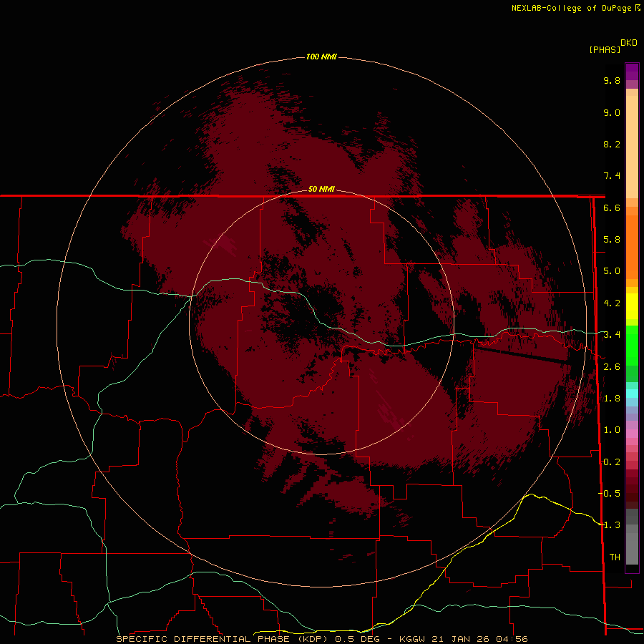Screen dimensions: 644x644
Task: Click the DKD product label above the color scale
Action: [629, 43]
